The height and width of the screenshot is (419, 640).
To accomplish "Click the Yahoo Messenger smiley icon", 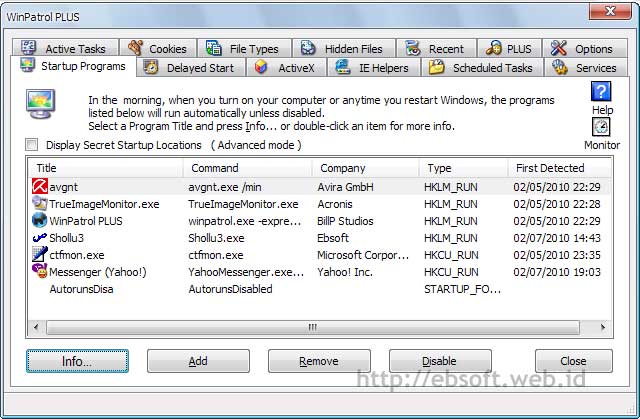I will click(40, 271).
